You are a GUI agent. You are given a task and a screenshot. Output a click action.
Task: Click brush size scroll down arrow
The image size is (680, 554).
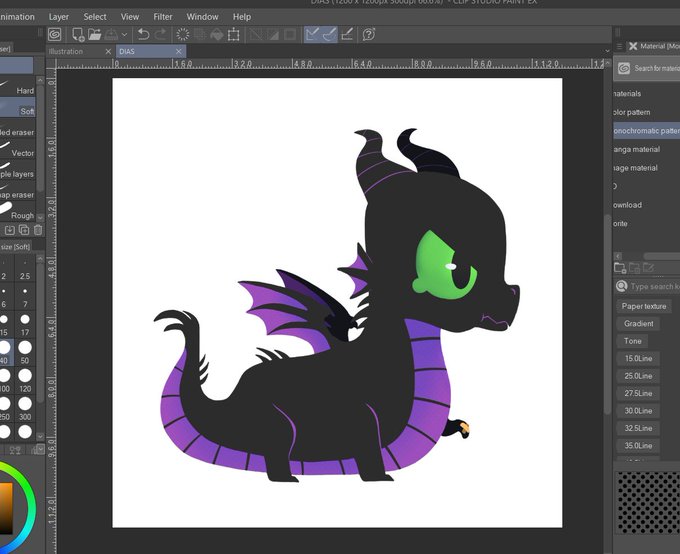pos(40,436)
